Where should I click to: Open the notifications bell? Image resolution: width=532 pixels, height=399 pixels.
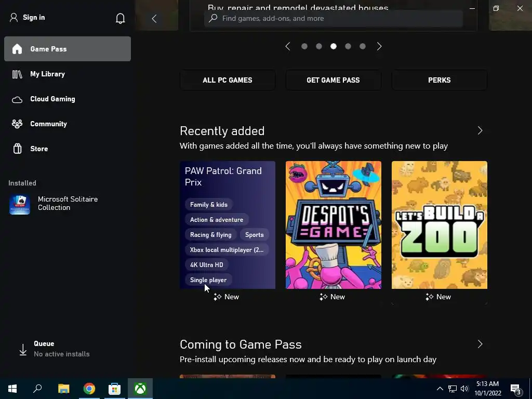120,18
